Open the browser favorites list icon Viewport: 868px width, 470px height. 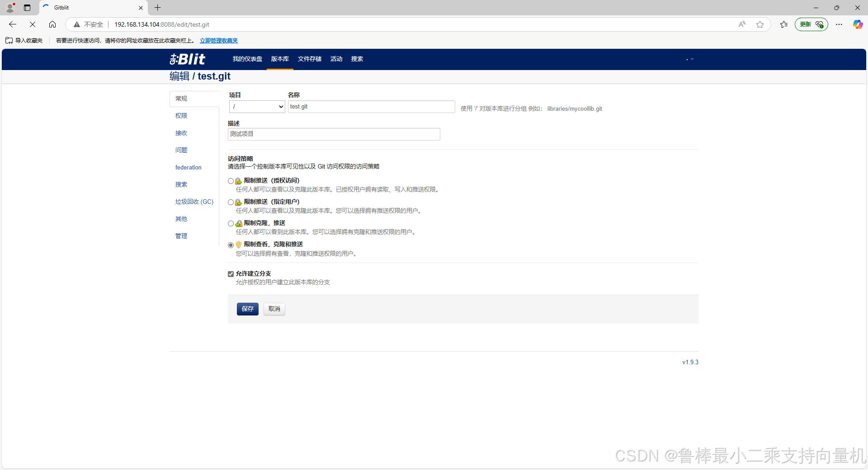[784, 24]
